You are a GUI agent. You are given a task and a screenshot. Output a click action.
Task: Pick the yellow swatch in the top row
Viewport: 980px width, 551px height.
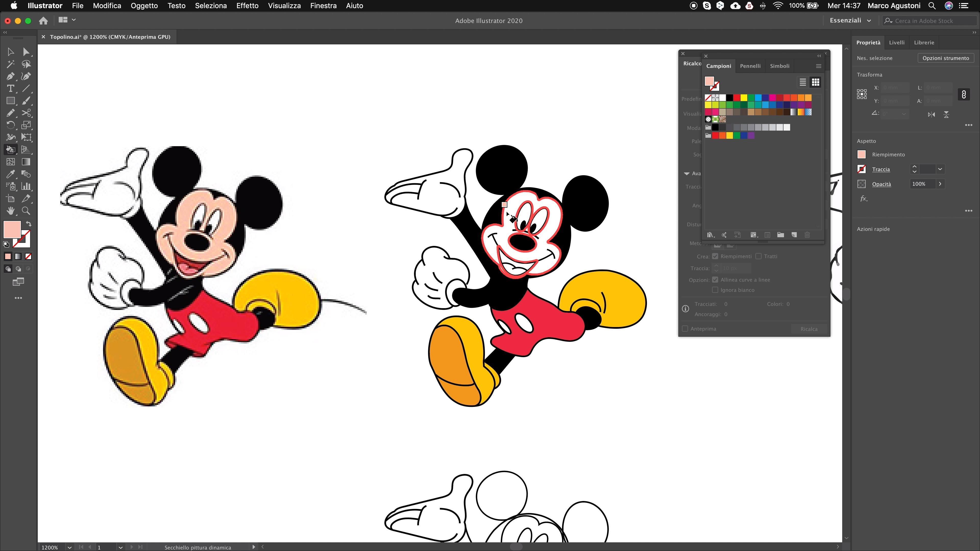(x=744, y=98)
